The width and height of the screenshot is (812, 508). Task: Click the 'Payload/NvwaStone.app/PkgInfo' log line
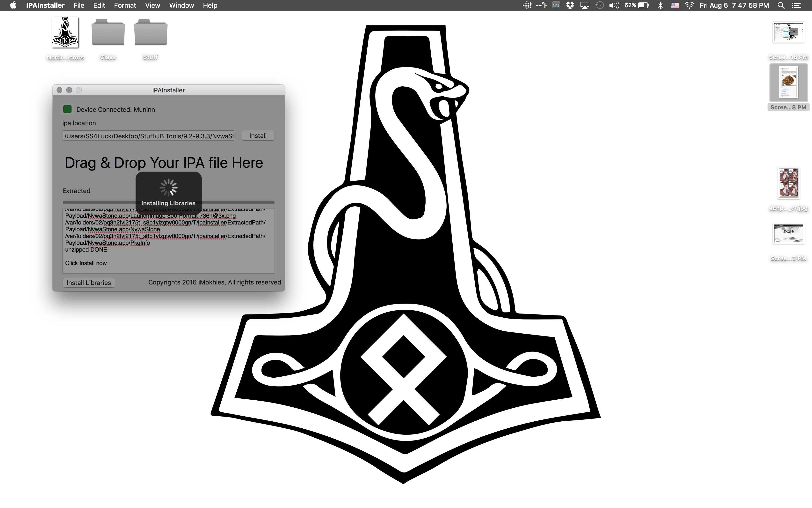tap(108, 243)
